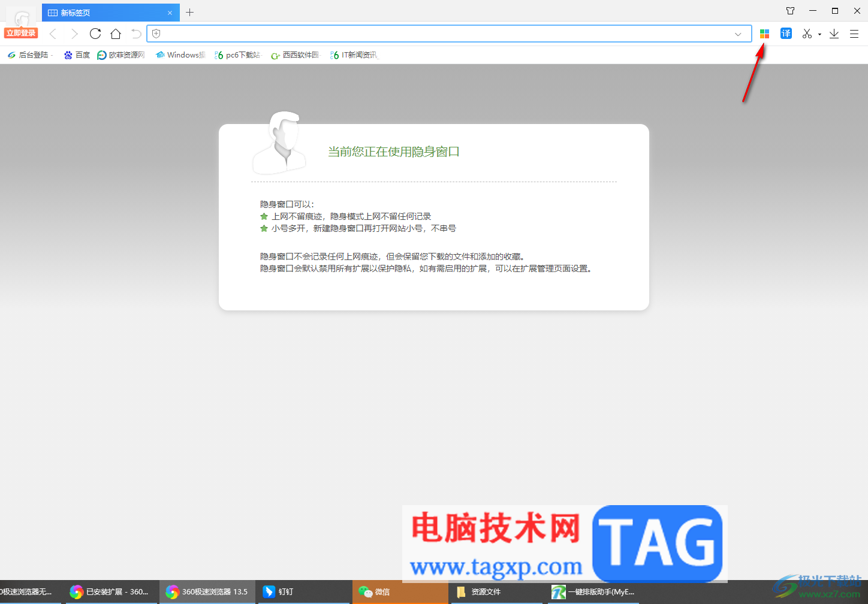
Task: Go to homepage via the house icon
Action: [116, 34]
